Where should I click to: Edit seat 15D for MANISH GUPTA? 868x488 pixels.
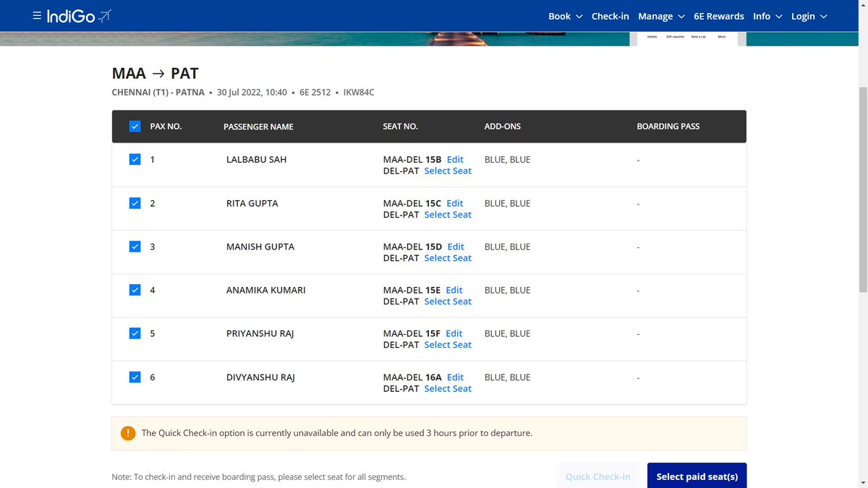[456, 247]
